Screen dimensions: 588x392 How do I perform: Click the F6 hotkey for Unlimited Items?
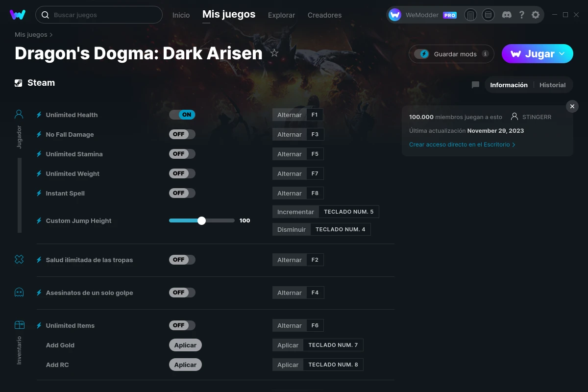point(315,325)
